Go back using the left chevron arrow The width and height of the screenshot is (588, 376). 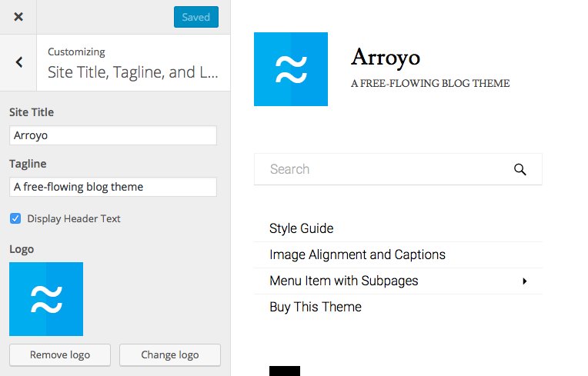coord(18,63)
